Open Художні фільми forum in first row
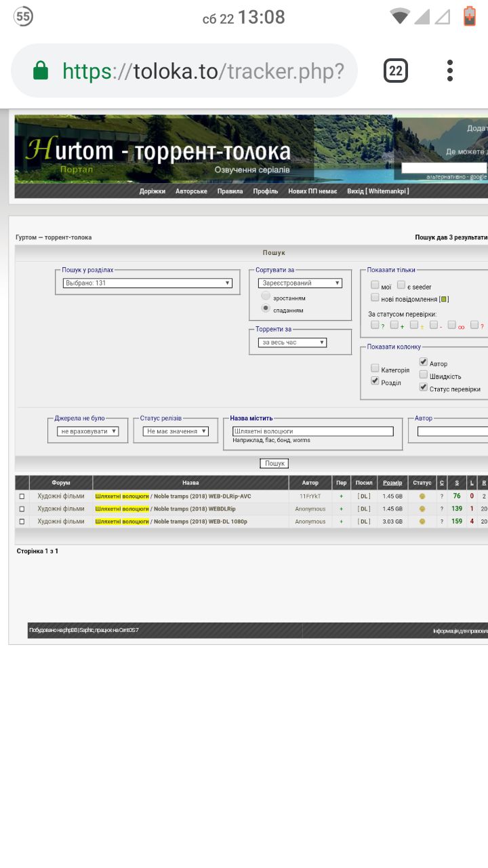488x868 pixels. [61, 496]
